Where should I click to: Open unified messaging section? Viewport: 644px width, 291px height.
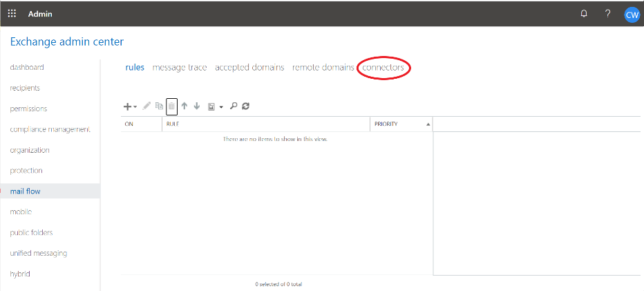[x=39, y=253]
